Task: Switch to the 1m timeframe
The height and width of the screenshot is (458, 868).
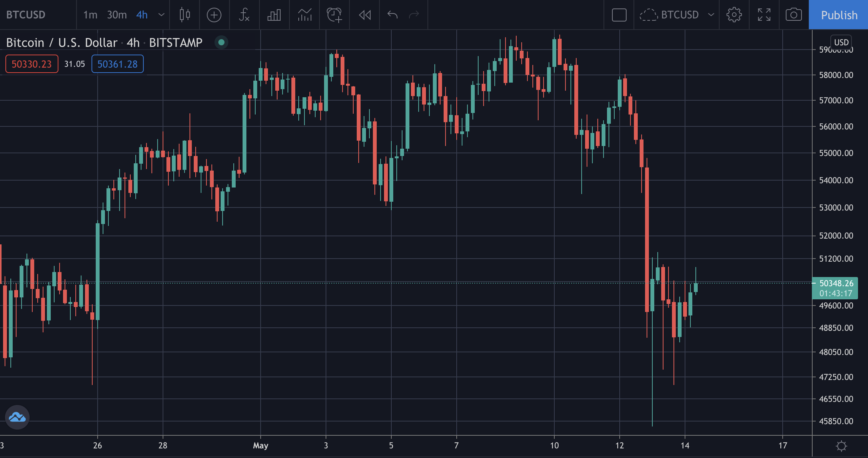Action: click(90, 15)
